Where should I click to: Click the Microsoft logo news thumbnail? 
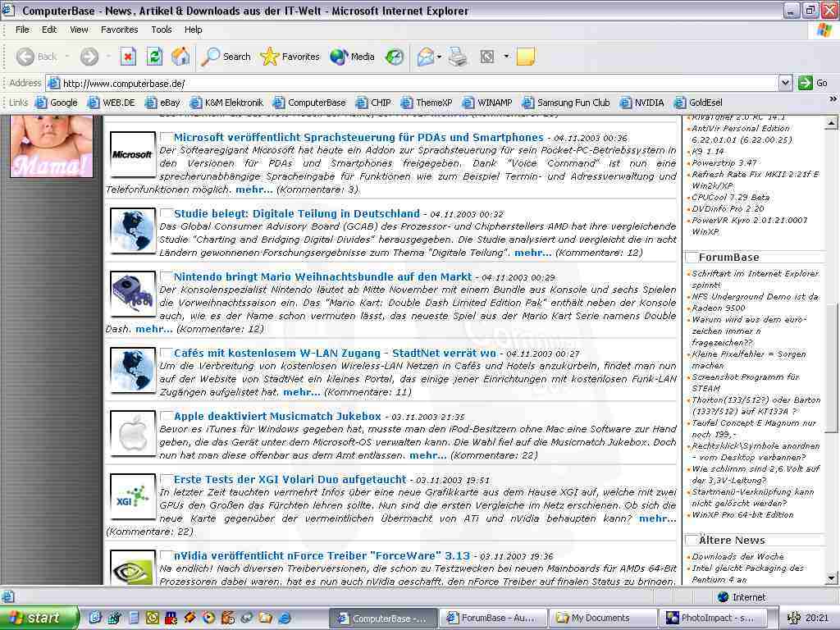click(x=132, y=154)
